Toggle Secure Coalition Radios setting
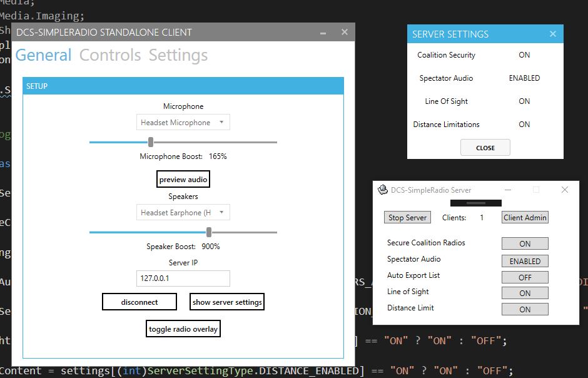Viewport: 588px width, 378px height. click(525, 243)
